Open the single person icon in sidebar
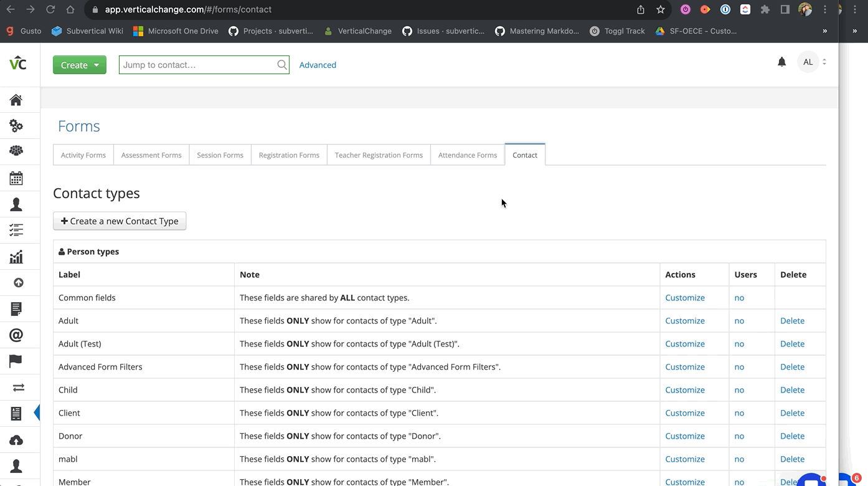This screenshot has width=868, height=486. click(x=16, y=204)
